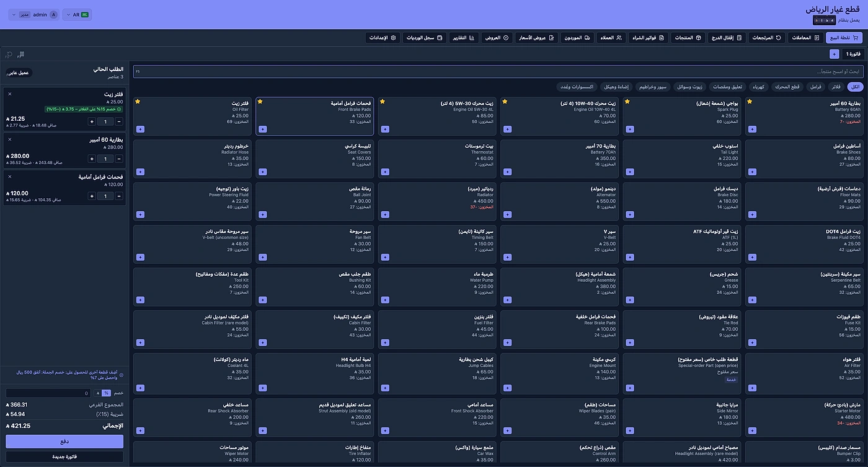This screenshot has height=467, width=868.
Task: Open the التقارير reports menu item
Action: coord(463,38)
